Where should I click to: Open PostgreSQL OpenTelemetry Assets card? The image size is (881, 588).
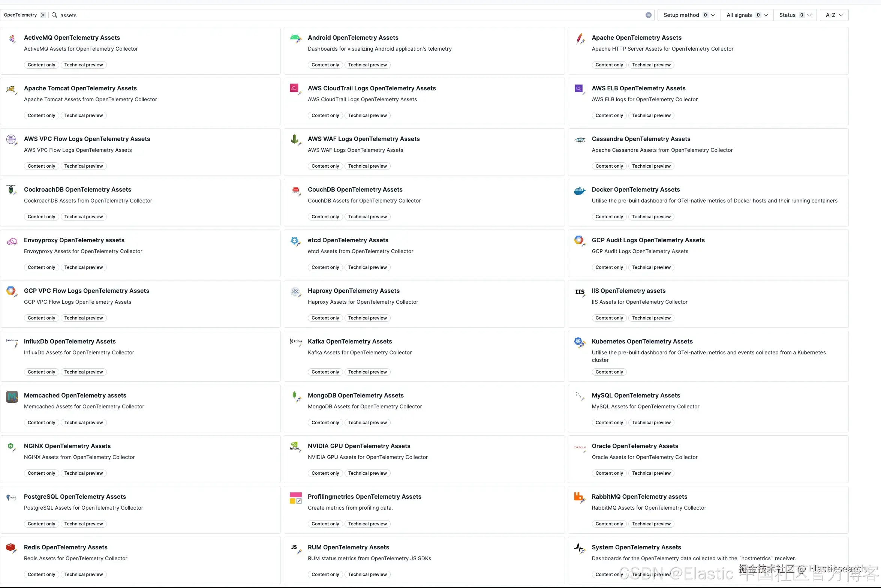pyautogui.click(x=75, y=496)
